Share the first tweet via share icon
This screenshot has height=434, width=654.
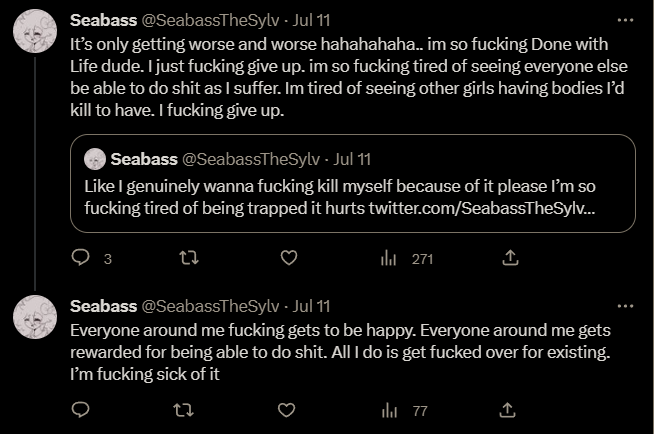tap(509, 259)
